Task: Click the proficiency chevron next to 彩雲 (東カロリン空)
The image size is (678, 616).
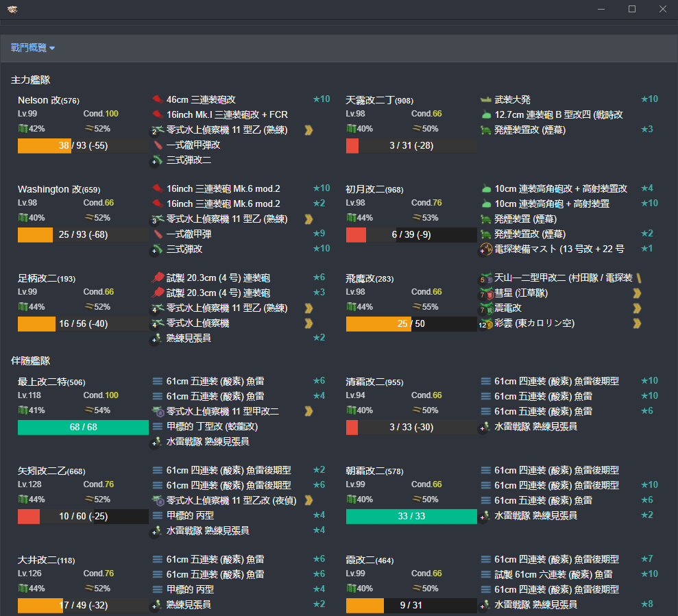Action: [x=637, y=323]
